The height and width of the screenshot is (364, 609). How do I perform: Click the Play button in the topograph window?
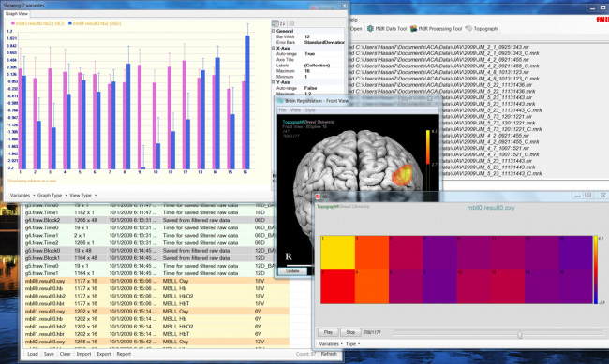click(x=328, y=332)
